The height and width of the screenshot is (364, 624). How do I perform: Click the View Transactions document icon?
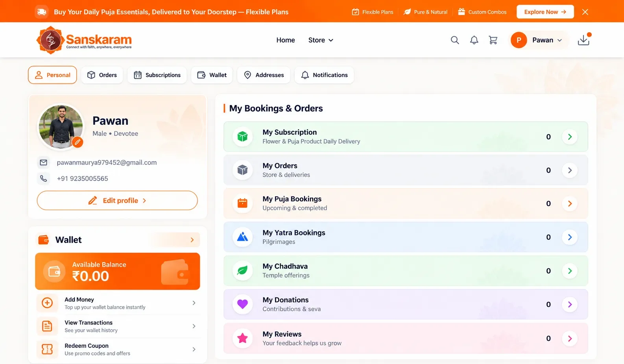(x=47, y=326)
